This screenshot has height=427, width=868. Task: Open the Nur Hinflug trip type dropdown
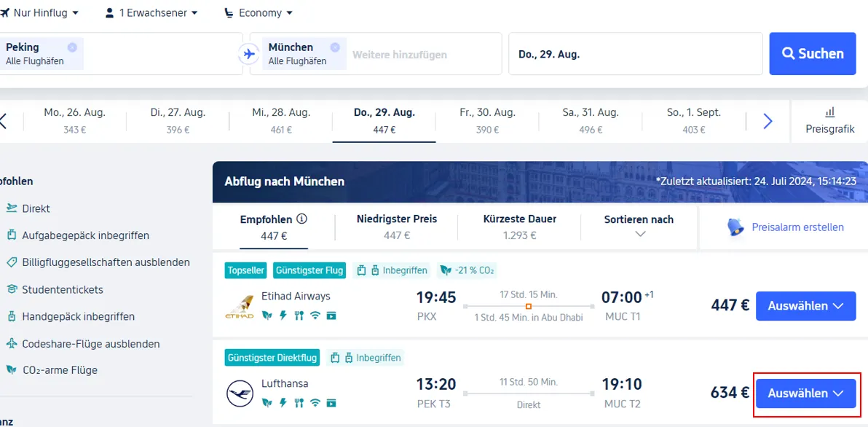pos(40,12)
